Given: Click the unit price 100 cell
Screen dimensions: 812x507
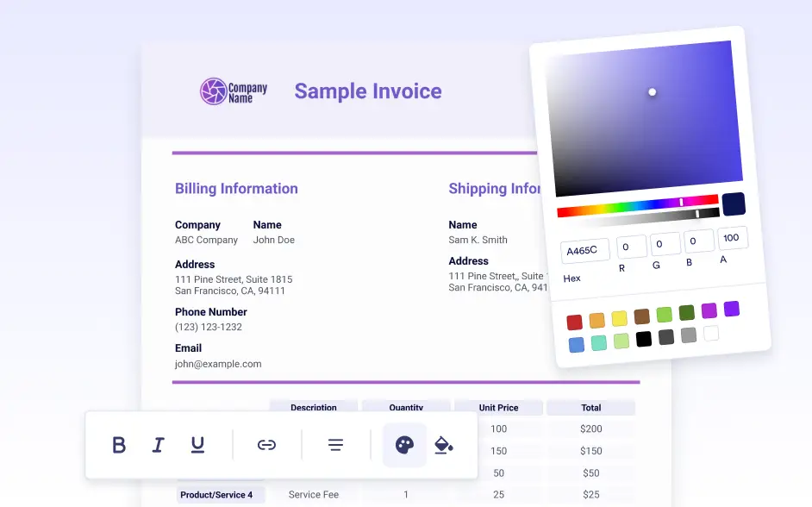Looking at the screenshot, I should tap(498, 429).
